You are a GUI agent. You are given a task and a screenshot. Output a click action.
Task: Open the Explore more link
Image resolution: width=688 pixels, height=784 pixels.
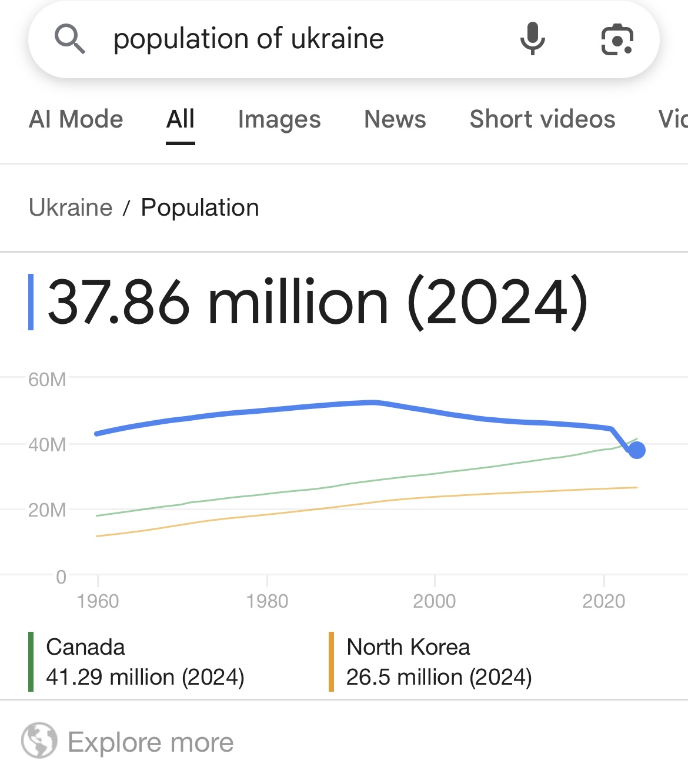pos(151,742)
